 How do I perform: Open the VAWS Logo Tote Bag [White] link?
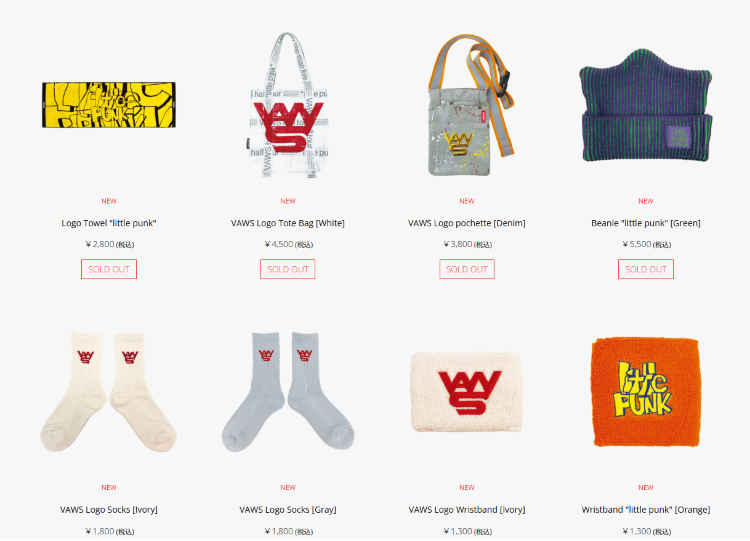click(x=288, y=223)
